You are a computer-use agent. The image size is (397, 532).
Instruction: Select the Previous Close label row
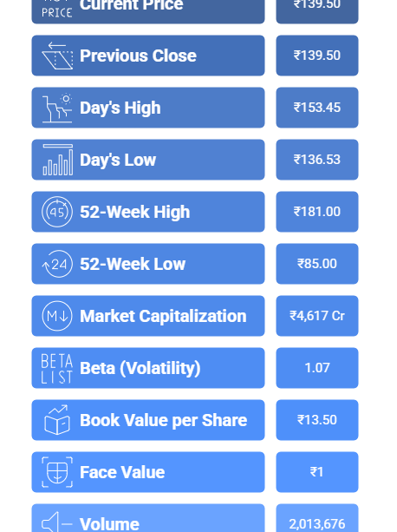pos(148,56)
